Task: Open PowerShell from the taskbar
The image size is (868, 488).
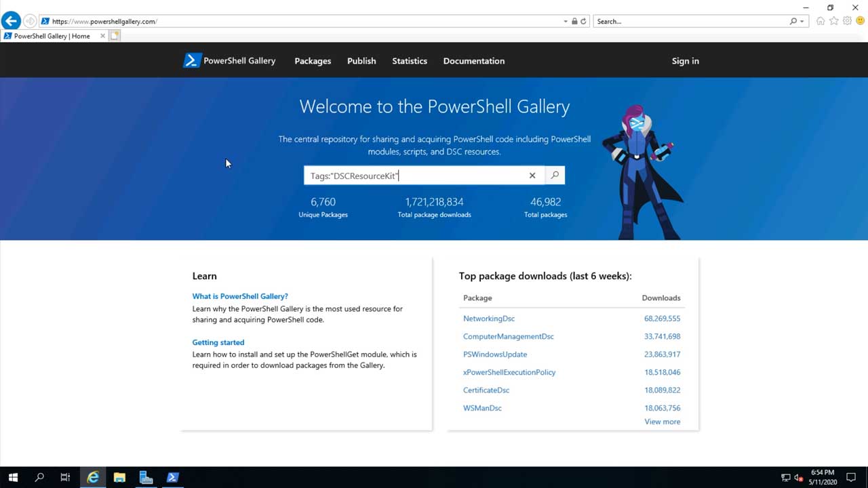Action: point(172,477)
